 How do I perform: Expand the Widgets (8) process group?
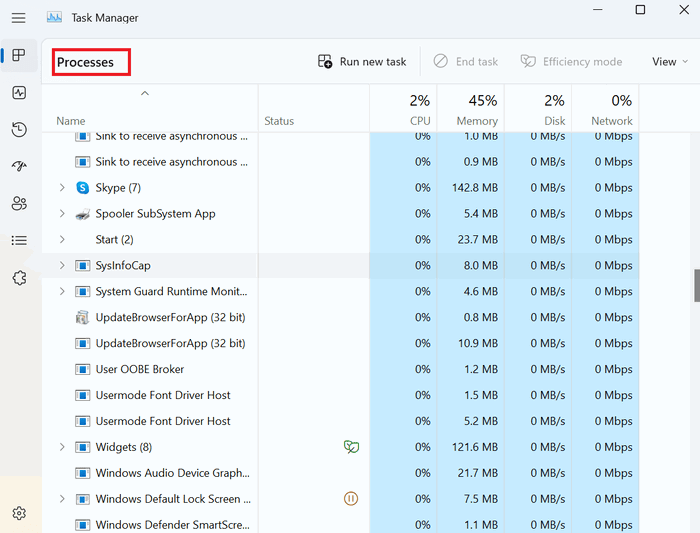pos(62,447)
